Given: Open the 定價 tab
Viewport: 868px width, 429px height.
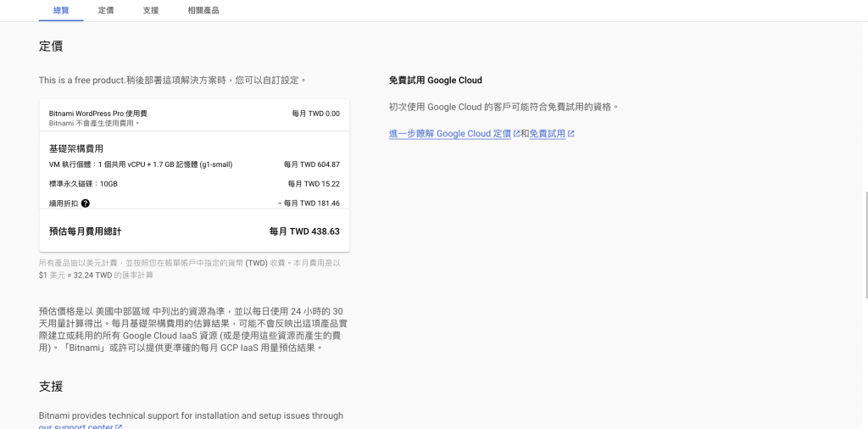Looking at the screenshot, I should 106,10.
